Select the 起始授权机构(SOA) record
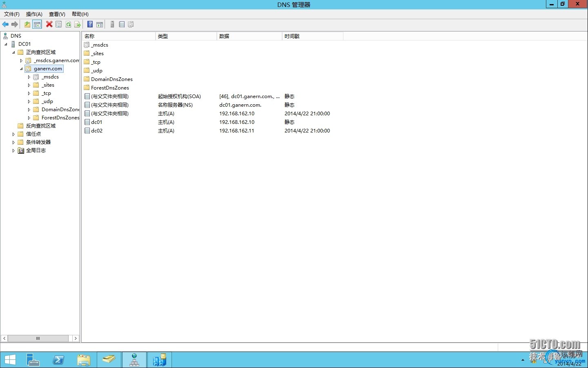This screenshot has height=368, width=588. tap(179, 96)
